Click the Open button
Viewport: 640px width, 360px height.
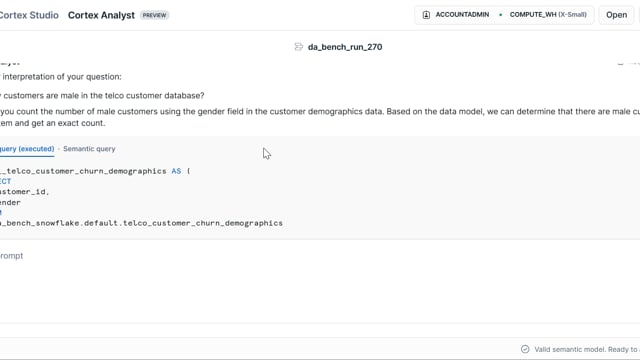pos(616,15)
